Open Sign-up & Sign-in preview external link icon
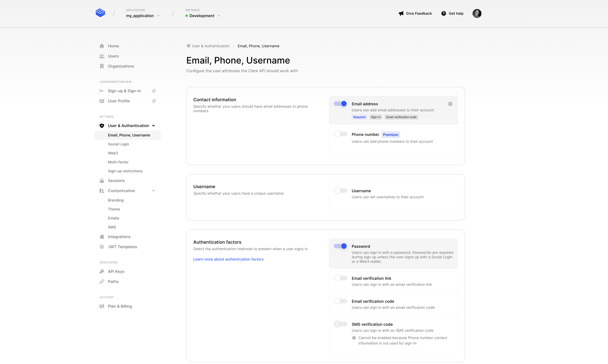The width and height of the screenshot is (608, 364). (x=154, y=91)
